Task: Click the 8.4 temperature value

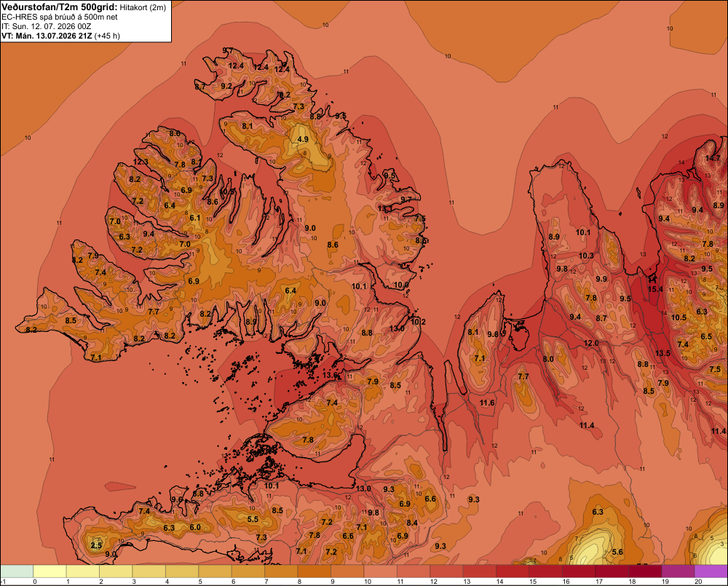Action: coord(412,523)
